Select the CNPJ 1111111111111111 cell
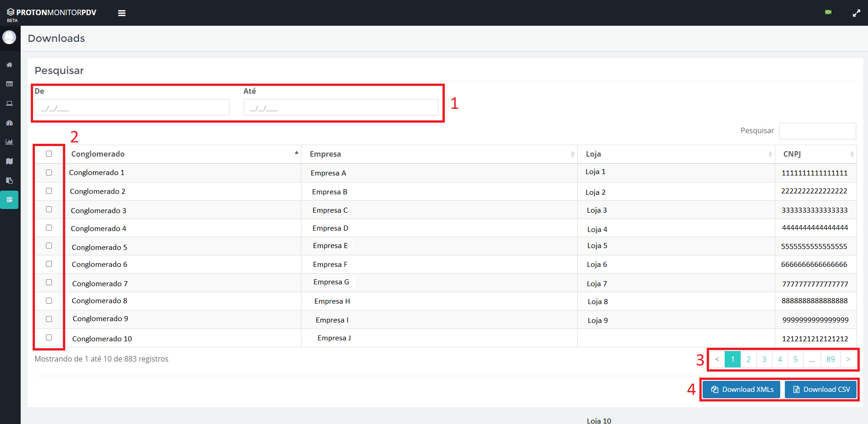Image resolution: width=868 pixels, height=424 pixels. coord(815,173)
